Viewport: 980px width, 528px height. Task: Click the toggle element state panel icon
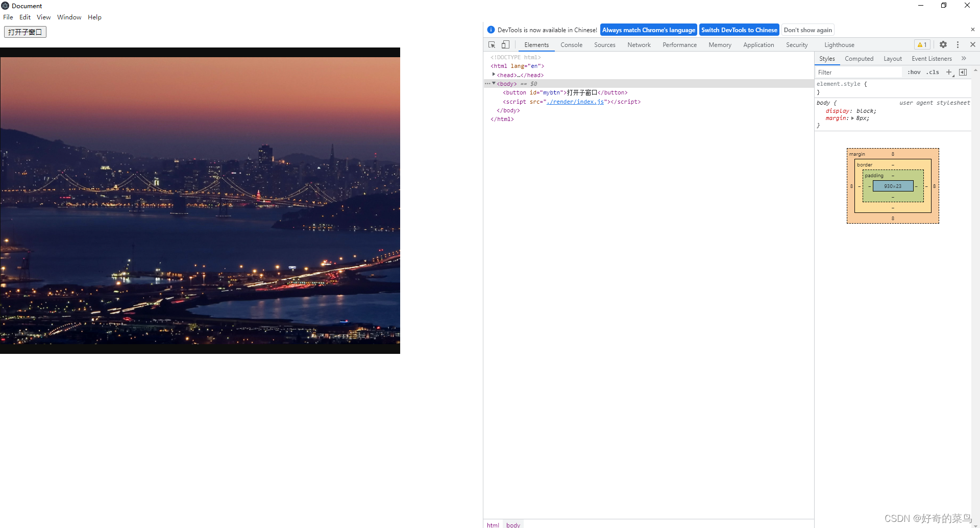(x=964, y=72)
